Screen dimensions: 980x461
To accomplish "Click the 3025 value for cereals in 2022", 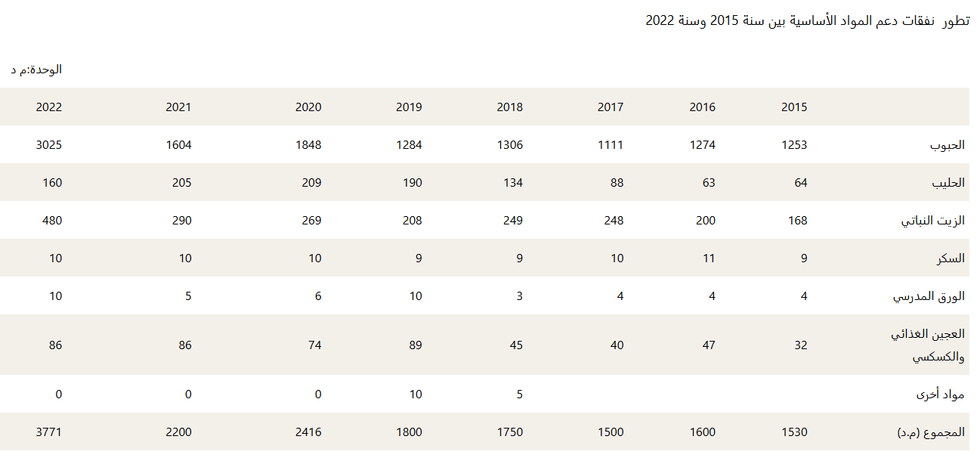I will click(49, 145).
